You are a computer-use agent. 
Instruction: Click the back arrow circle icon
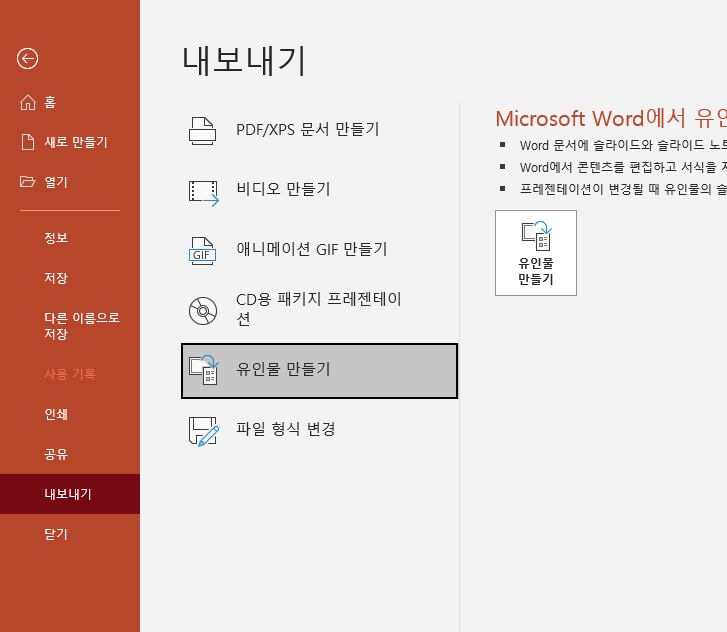(x=27, y=59)
